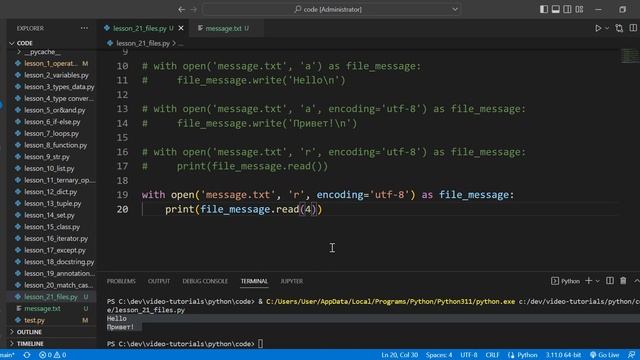Open changes compare icon in editor toolbar
This screenshot has height=360, width=640.
[619, 28]
